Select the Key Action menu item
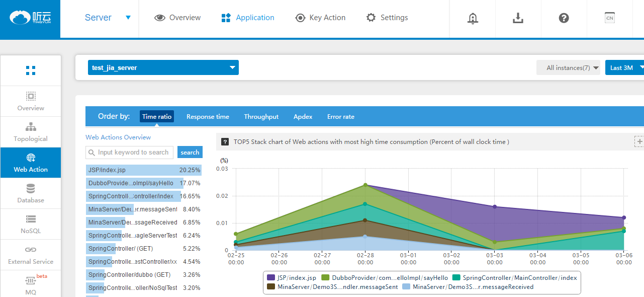 click(320, 18)
